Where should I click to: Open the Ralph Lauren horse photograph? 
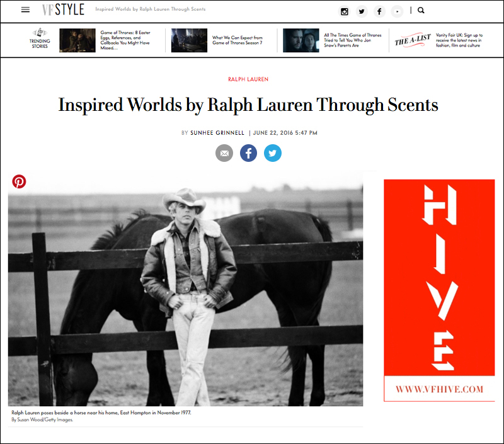pos(185,296)
